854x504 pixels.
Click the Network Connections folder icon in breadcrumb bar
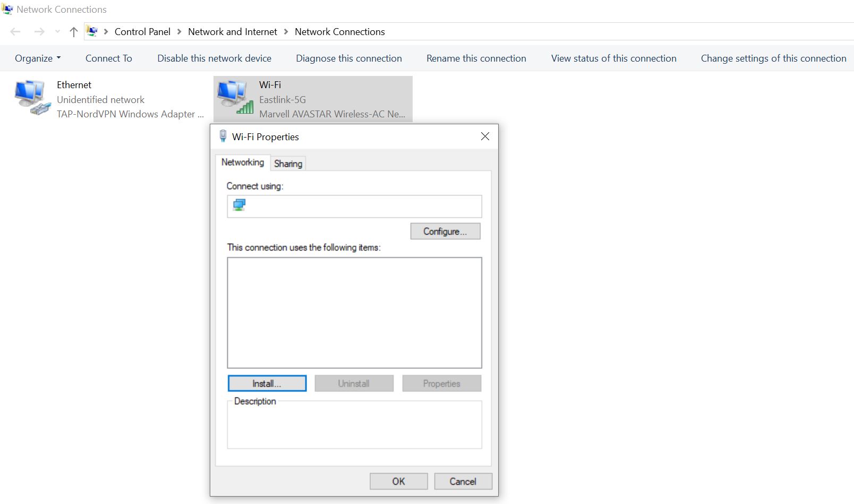pyautogui.click(x=92, y=31)
